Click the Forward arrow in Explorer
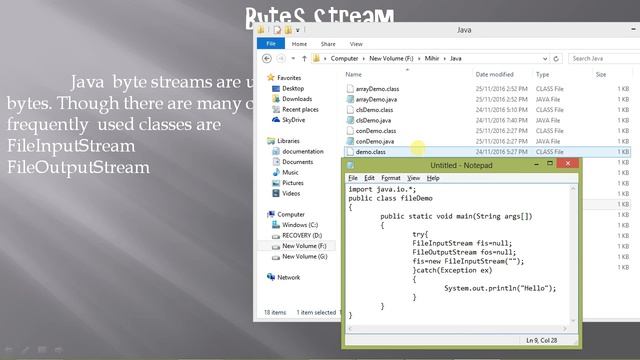The image size is (640, 360). pos(281,59)
